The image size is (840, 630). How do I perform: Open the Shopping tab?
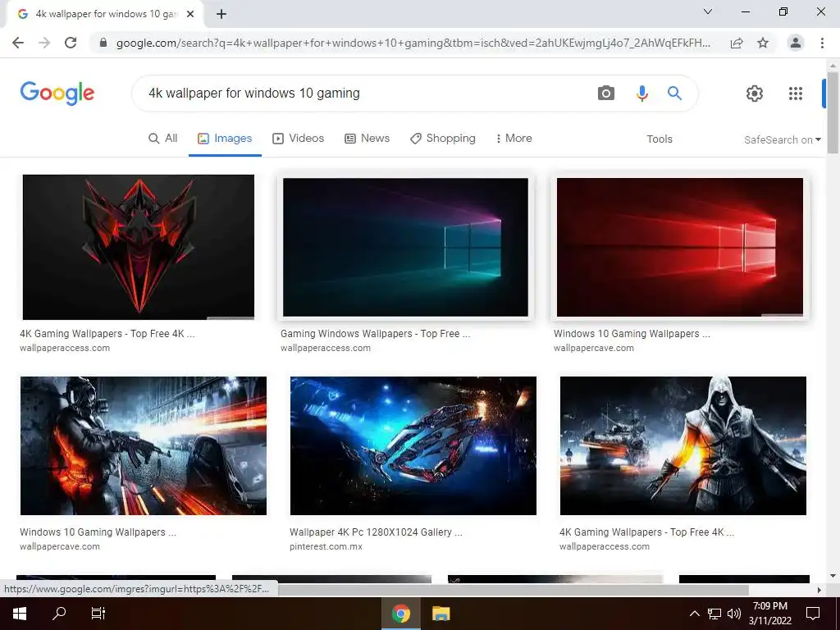coord(442,138)
